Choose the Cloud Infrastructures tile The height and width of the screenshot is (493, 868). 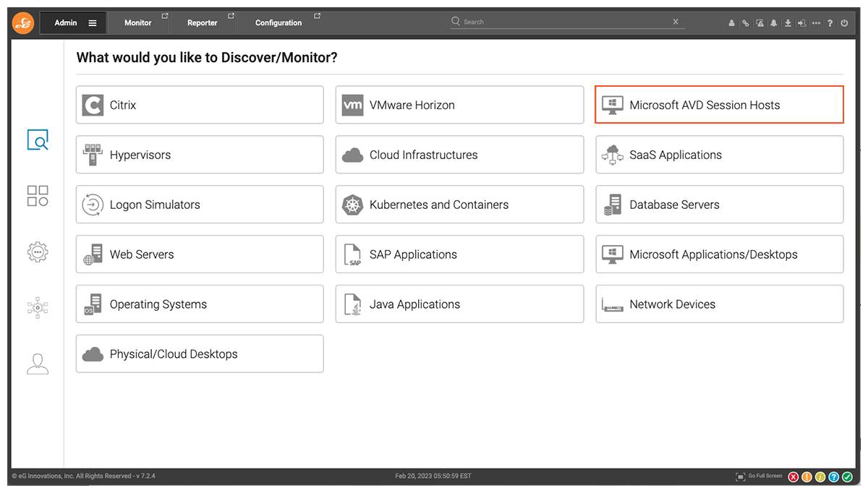(x=459, y=155)
